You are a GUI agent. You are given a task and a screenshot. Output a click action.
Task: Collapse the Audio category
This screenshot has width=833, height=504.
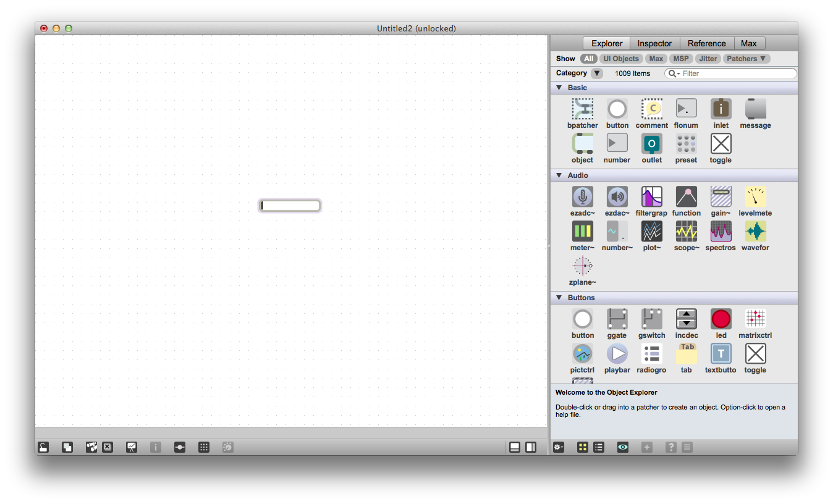coord(559,175)
